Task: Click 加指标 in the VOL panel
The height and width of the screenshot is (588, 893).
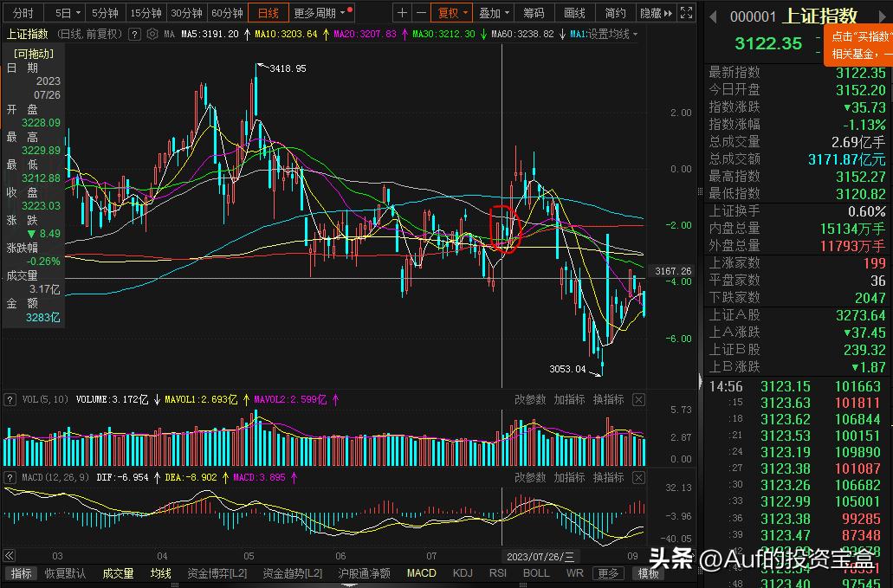Action: 570,399
